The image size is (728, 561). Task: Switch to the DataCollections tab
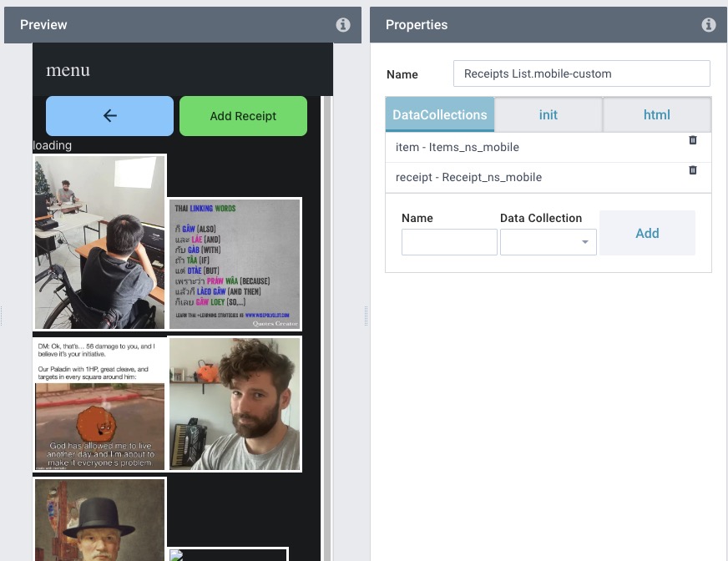(x=440, y=114)
